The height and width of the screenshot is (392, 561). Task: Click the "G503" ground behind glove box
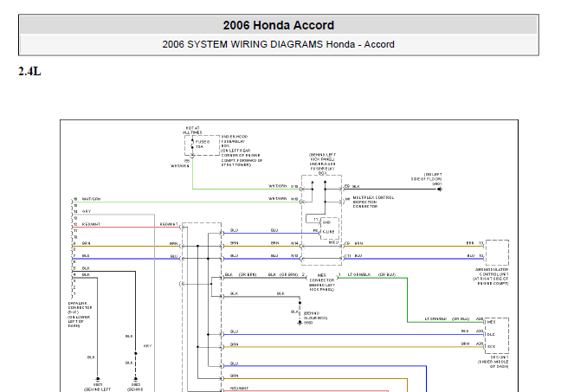pyautogui.click(x=308, y=323)
